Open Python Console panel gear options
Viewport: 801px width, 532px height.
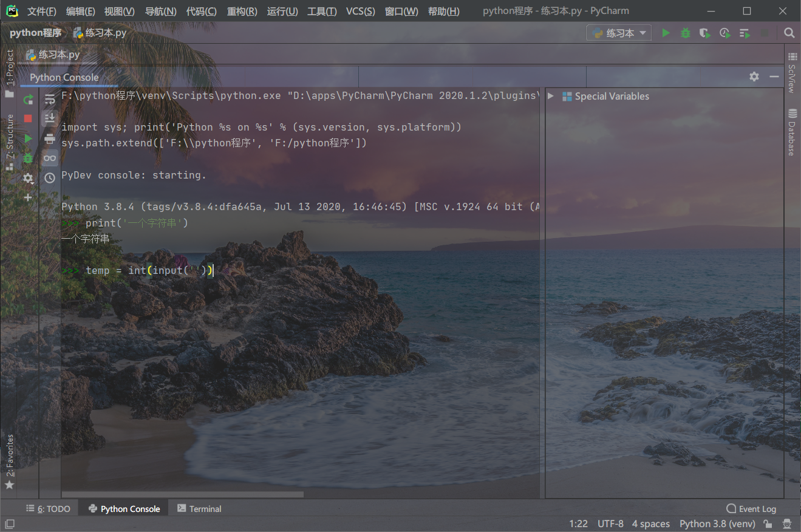(754, 77)
